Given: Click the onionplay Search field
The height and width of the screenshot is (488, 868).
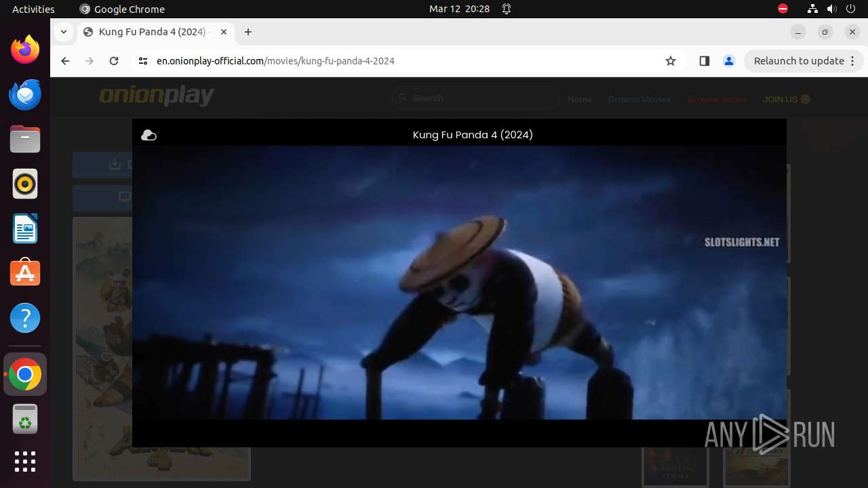Looking at the screenshot, I should click(x=476, y=98).
